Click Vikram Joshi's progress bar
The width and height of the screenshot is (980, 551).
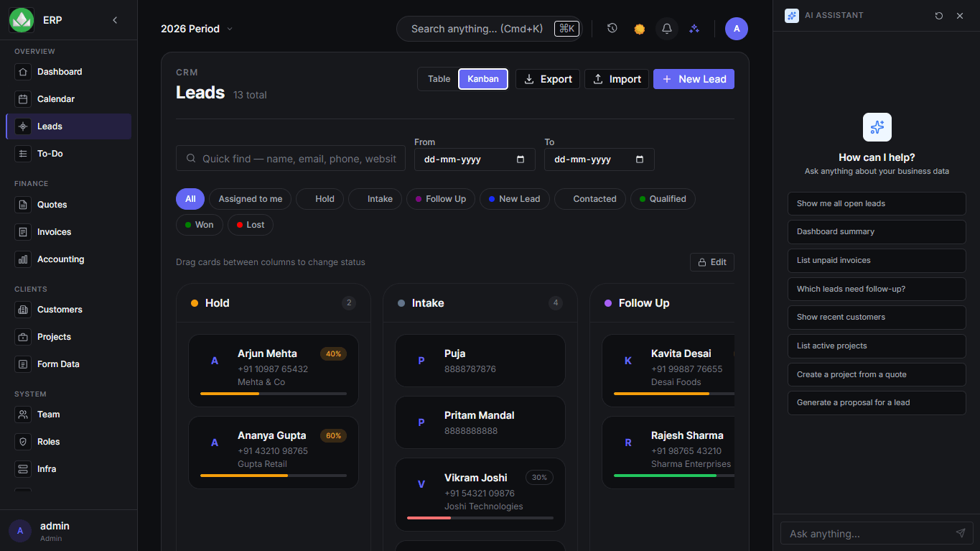point(480,518)
